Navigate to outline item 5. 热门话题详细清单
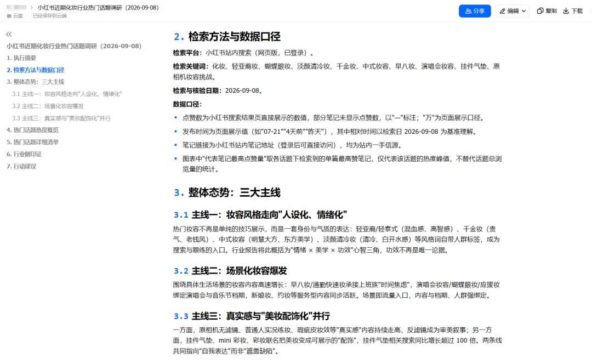The height and width of the screenshot is (364, 592). (32, 142)
